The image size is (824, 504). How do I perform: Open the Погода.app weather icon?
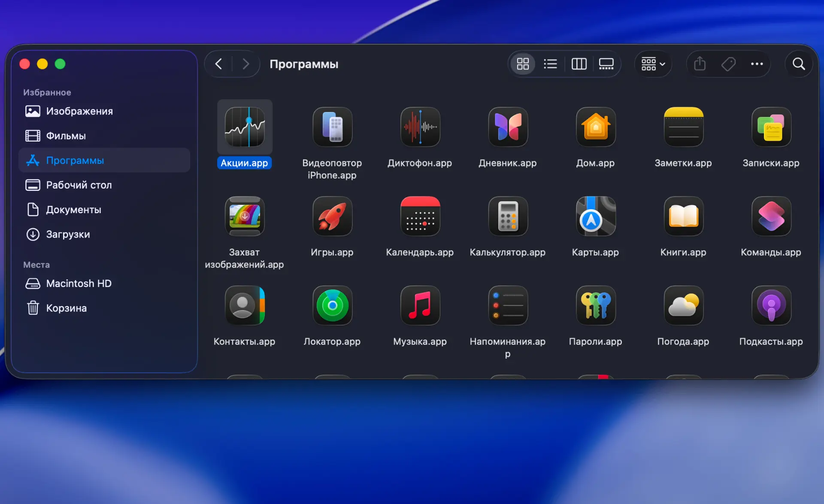tap(683, 305)
